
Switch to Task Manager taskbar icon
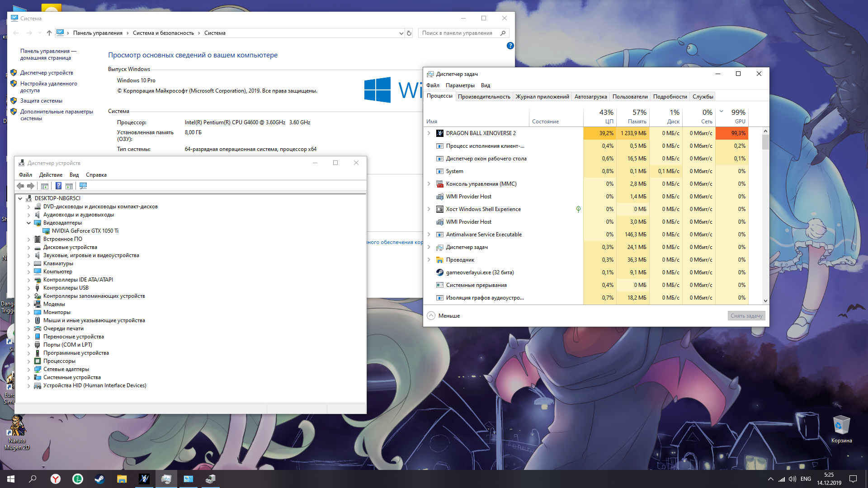point(166,479)
